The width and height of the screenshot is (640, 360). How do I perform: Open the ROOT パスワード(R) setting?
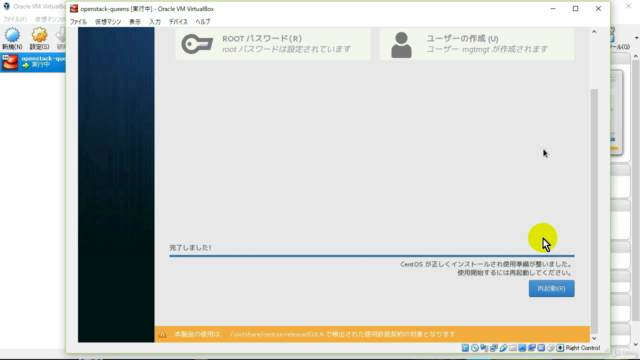(x=273, y=44)
